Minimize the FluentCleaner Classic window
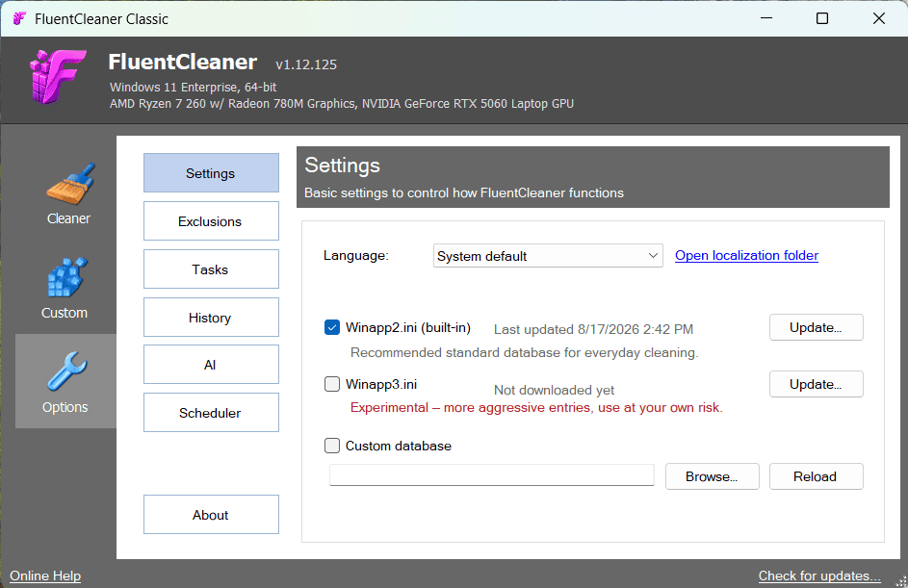Screen dimensions: 908x588 pos(766,18)
